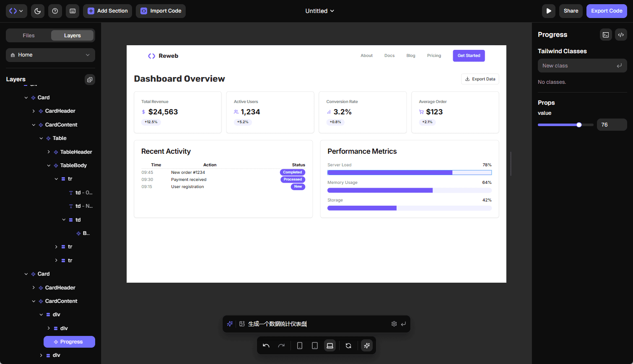Click the Pricing nav link

[434, 56]
